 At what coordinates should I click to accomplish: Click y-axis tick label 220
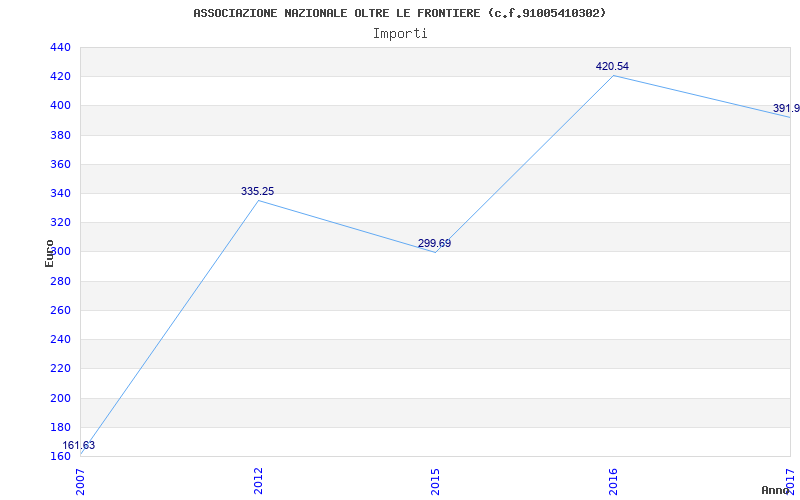(60, 368)
